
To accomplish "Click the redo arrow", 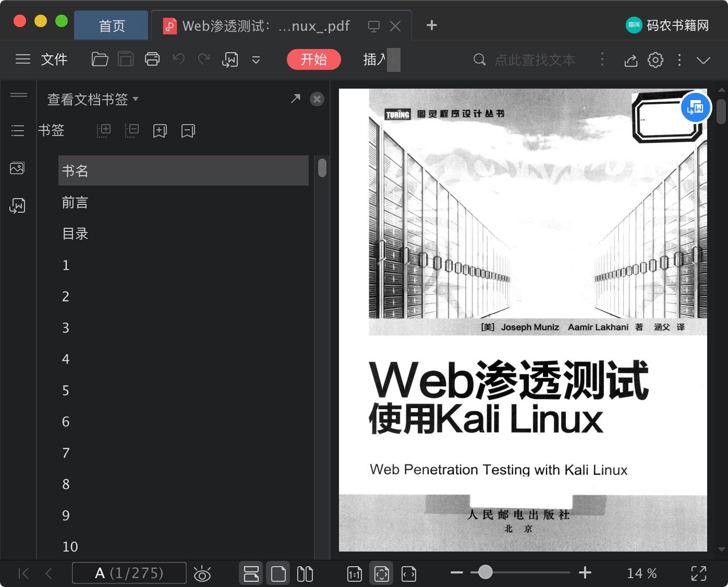I will tap(204, 59).
